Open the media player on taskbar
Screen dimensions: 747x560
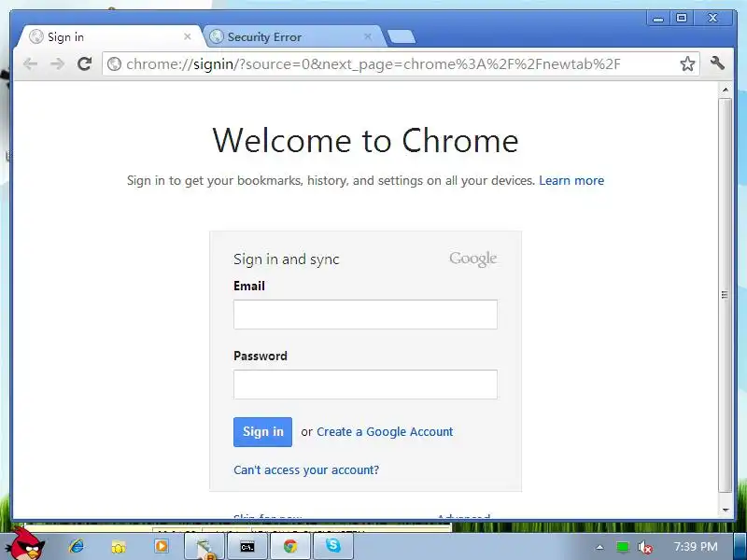tap(162, 546)
